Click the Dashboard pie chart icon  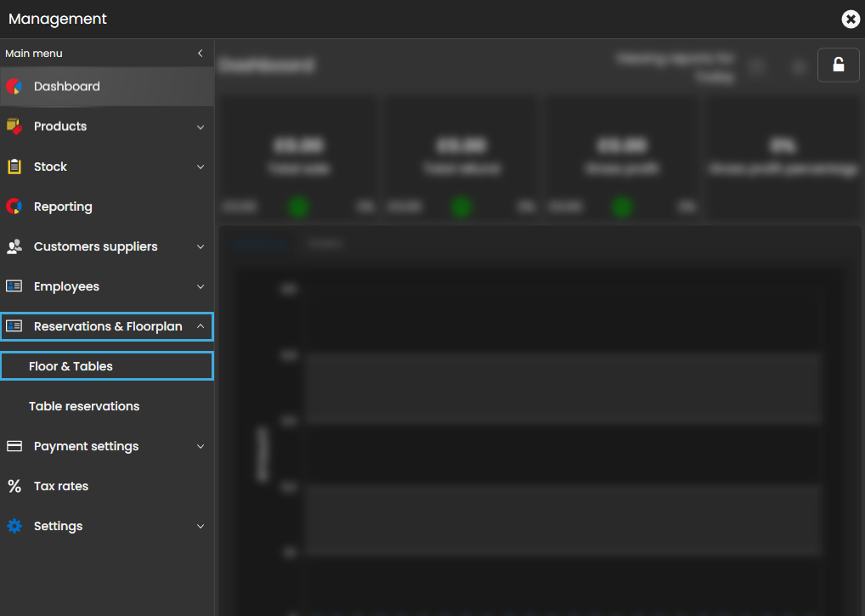(x=14, y=87)
